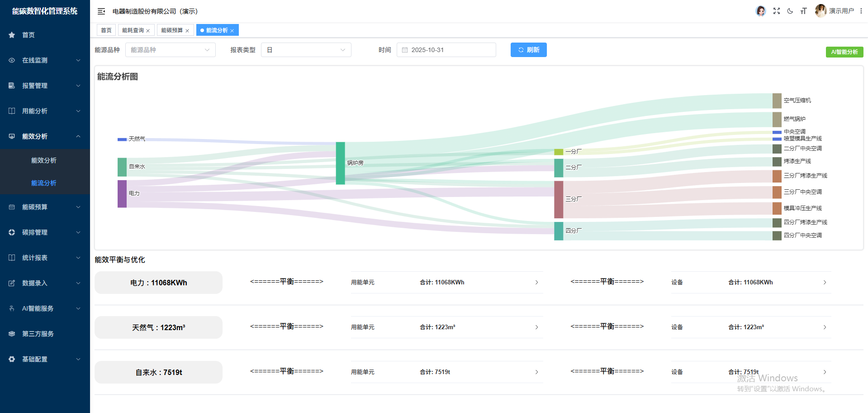Image resolution: width=868 pixels, height=413 pixels.
Task: Toggle dark mode moon icon
Action: pos(790,11)
